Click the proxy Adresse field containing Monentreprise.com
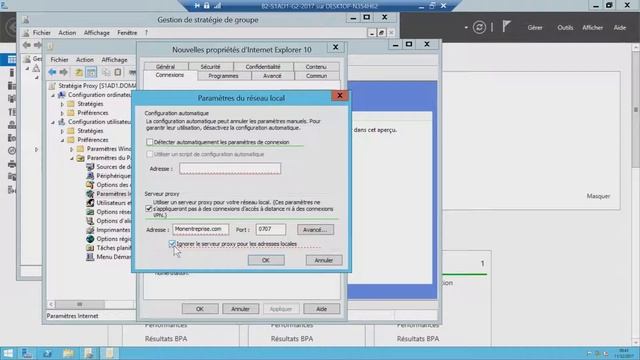The height and width of the screenshot is (360, 640). pos(200,229)
